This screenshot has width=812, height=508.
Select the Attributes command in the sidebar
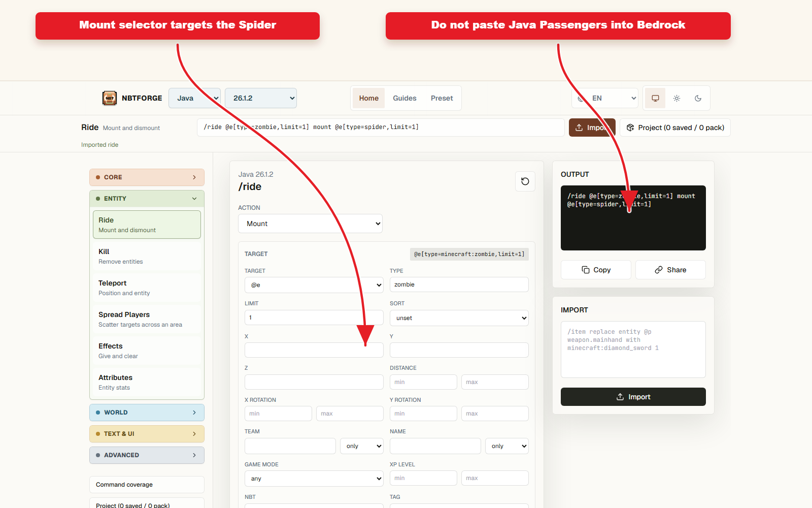coord(147,382)
